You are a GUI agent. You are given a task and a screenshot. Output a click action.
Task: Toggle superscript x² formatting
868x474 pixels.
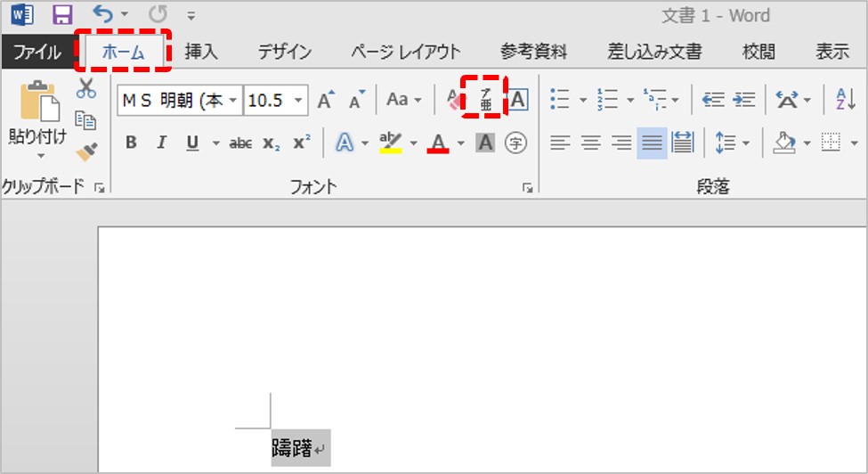point(302,143)
